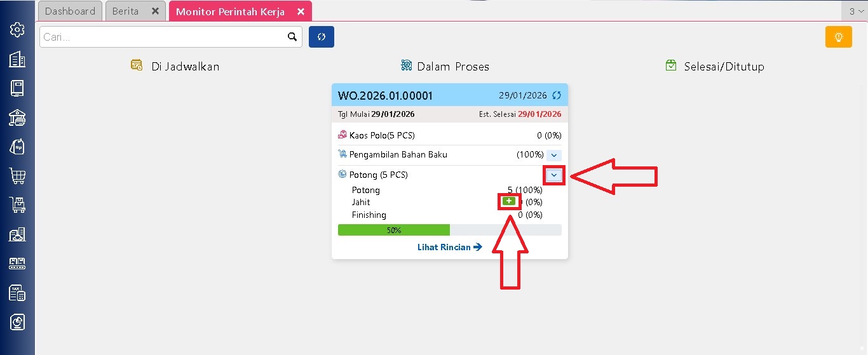Open the factory production sidebar icon
Screen dimensions: 868x355
click(17, 234)
